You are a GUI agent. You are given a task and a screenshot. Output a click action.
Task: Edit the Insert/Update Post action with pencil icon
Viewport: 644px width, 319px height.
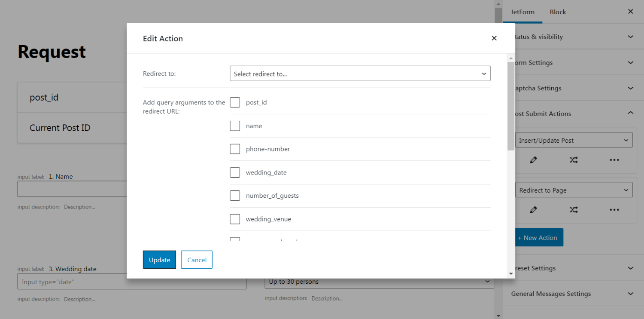[x=533, y=159]
